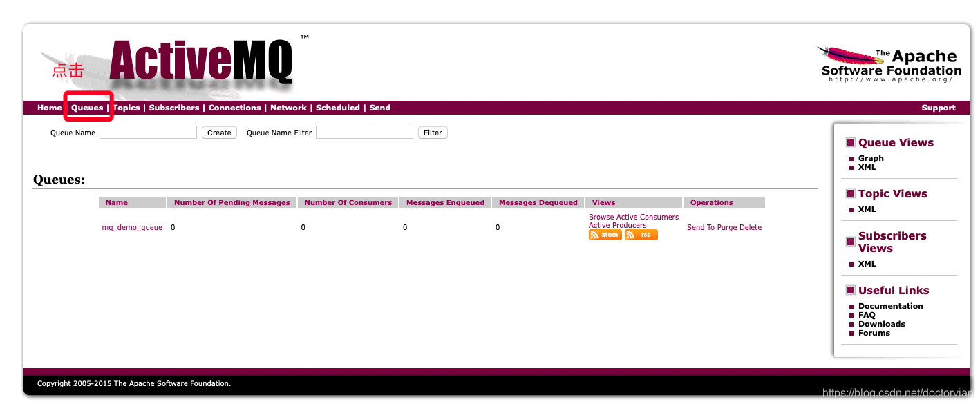980x406 pixels.
Task: Open the rss feed icon for mq_demo_queue
Action: click(641, 235)
